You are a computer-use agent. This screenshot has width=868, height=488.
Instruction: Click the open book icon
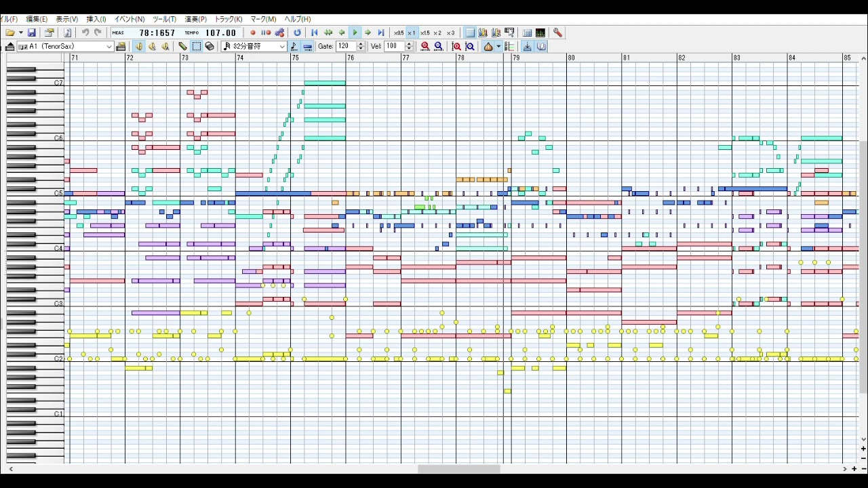(x=541, y=46)
